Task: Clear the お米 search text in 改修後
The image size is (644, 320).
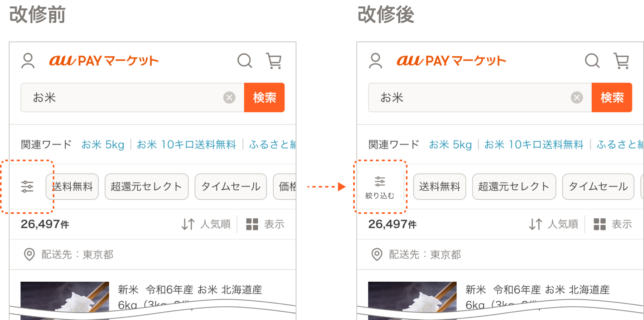Action: pyautogui.click(x=577, y=97)
